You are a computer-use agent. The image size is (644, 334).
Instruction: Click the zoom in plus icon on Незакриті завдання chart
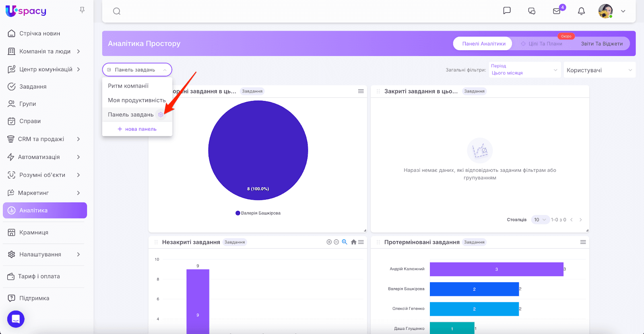329,242
